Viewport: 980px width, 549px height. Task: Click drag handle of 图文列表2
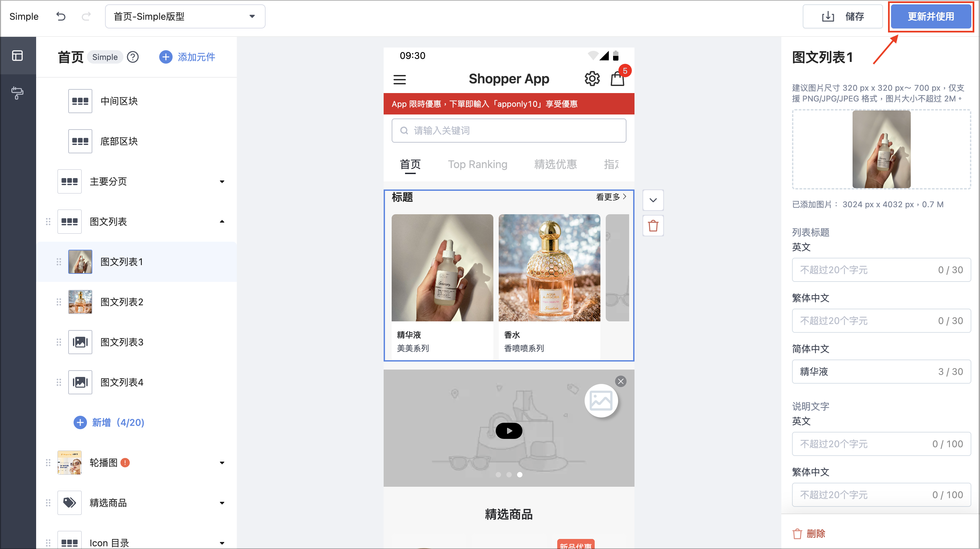point(59,302)
